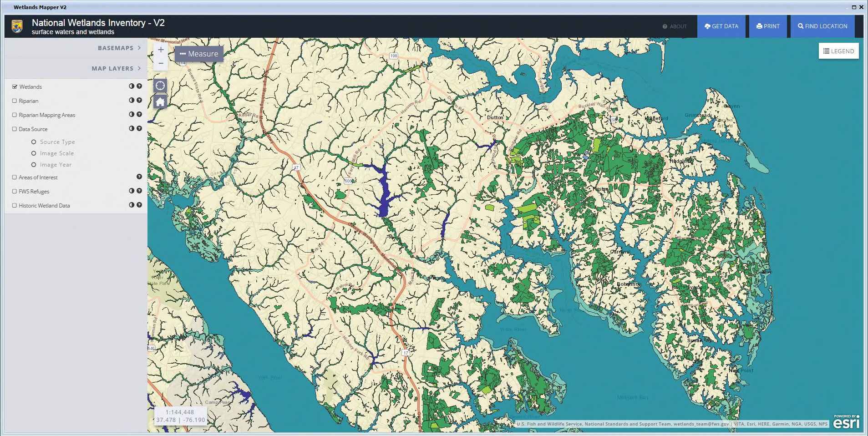
Task: Open the Legend panel
Action: pos(838,51)
